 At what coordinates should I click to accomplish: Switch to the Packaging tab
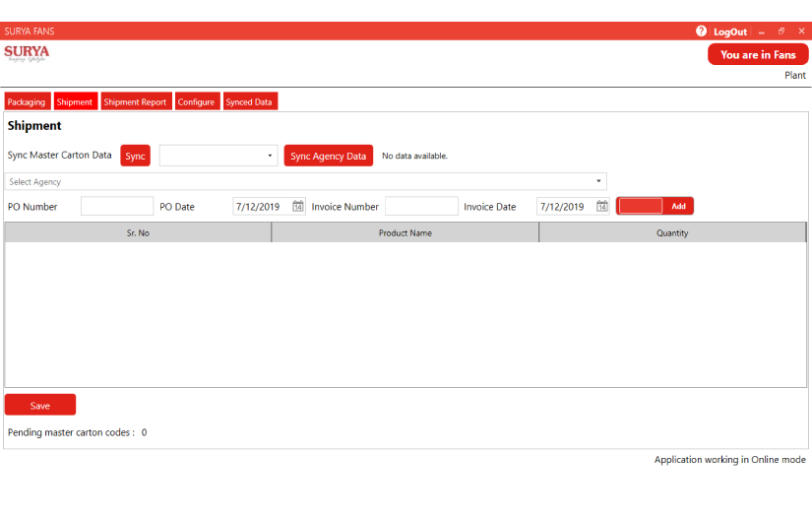[28, 101]
